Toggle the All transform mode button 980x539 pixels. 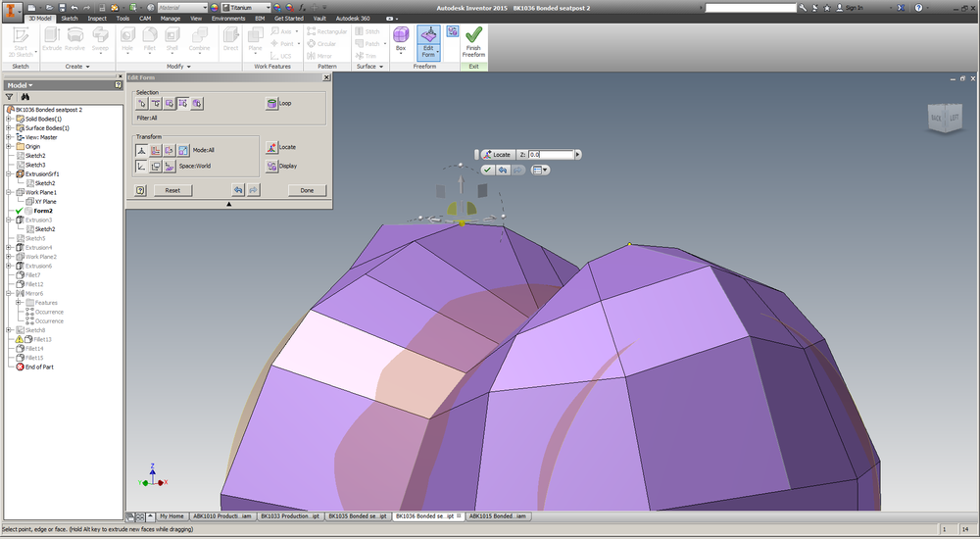(x=142, y=150)
